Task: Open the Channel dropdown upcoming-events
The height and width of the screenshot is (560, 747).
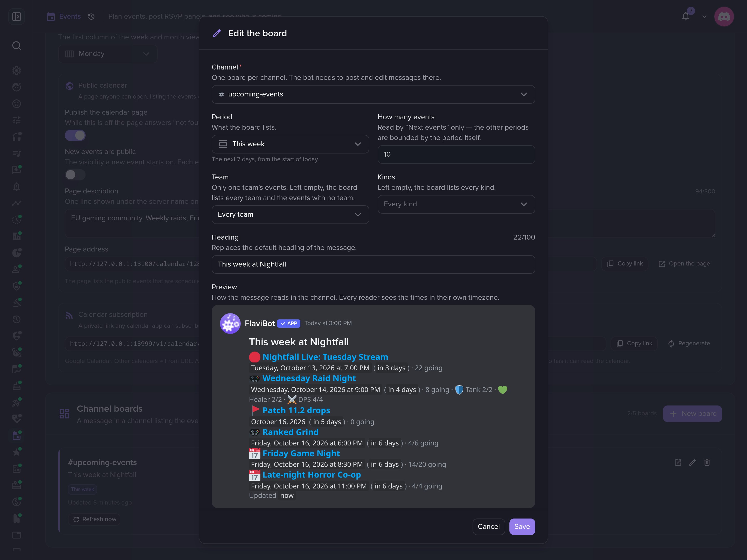Action: 373,94
